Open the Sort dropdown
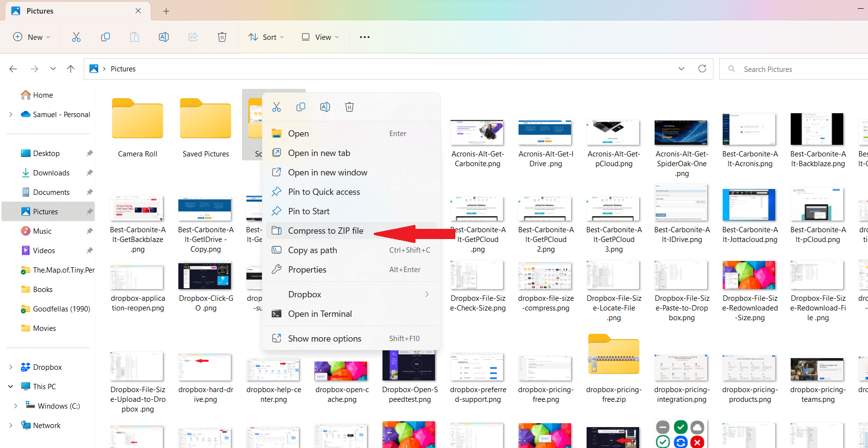 pyautogui.click(x=266, y=36)
